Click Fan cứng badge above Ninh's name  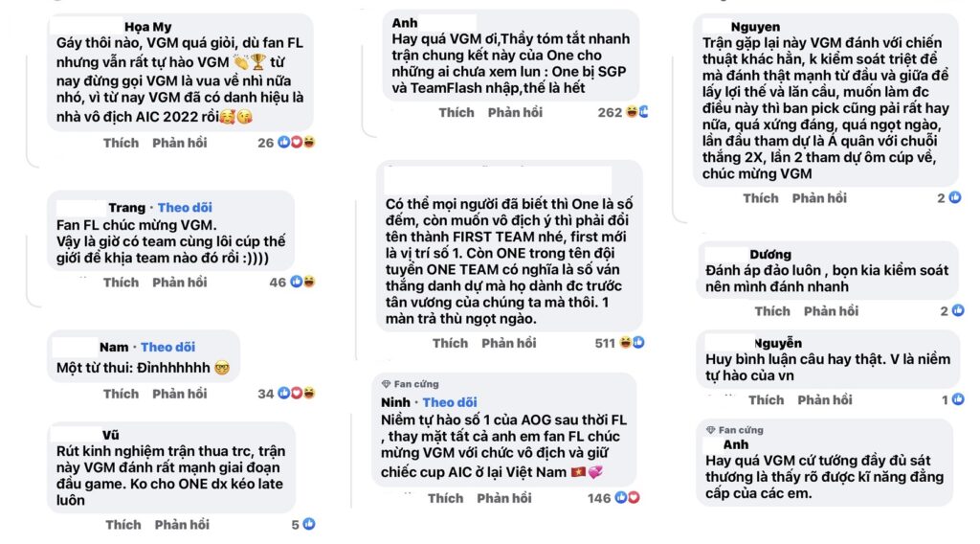click(410, 384)
